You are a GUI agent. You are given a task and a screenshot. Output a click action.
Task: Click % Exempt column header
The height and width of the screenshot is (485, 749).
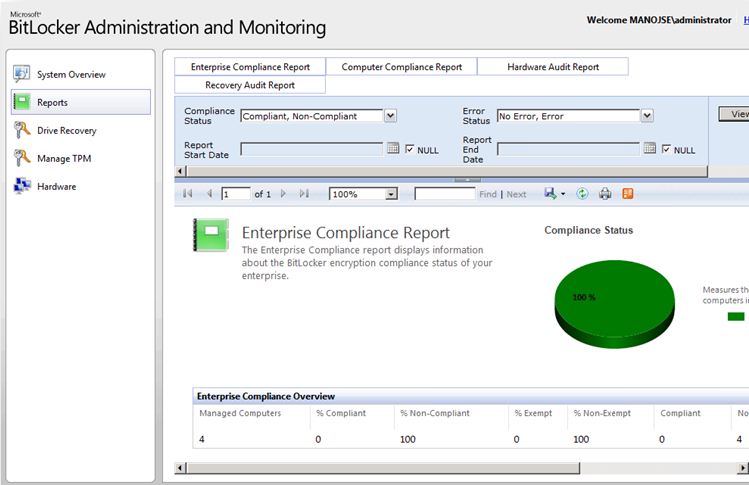(x=533, y=413)
